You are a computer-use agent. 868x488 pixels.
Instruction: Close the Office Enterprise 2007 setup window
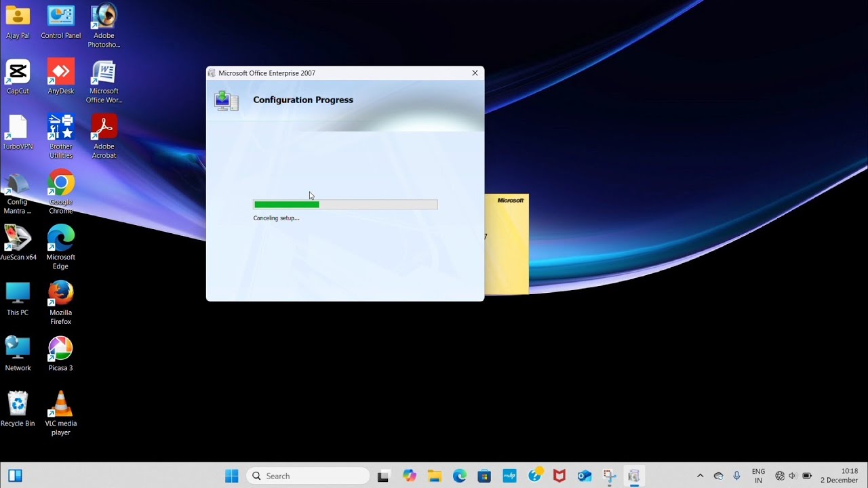pos(475,73)
